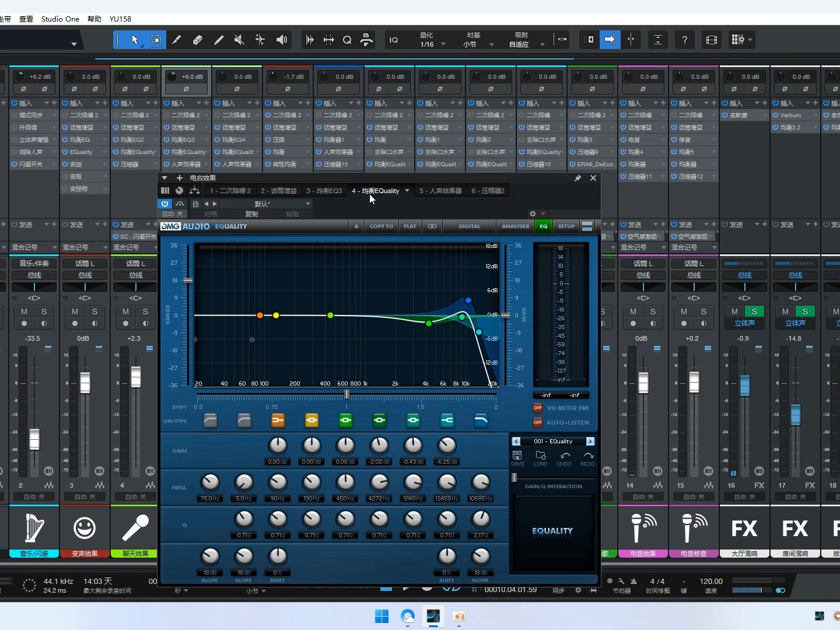This screenshot has height=630, width=840.
Task: Toggle the first grey high-pass band
Action: 210,420
